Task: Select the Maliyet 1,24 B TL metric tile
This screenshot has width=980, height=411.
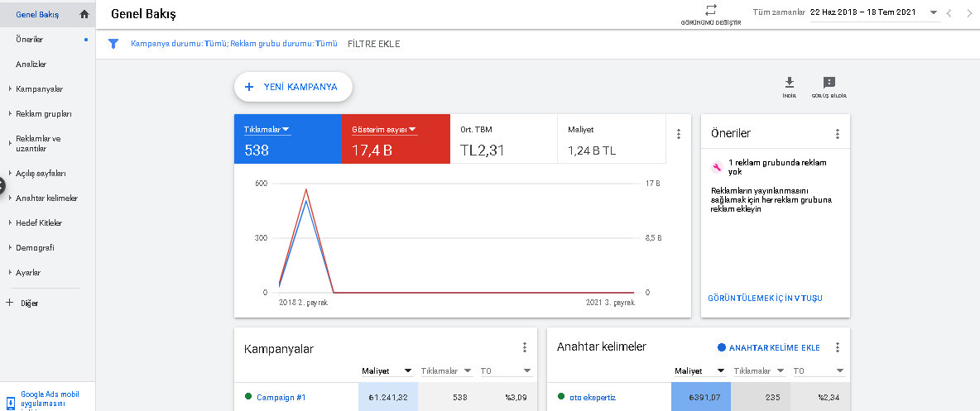Action: (611, 139)
